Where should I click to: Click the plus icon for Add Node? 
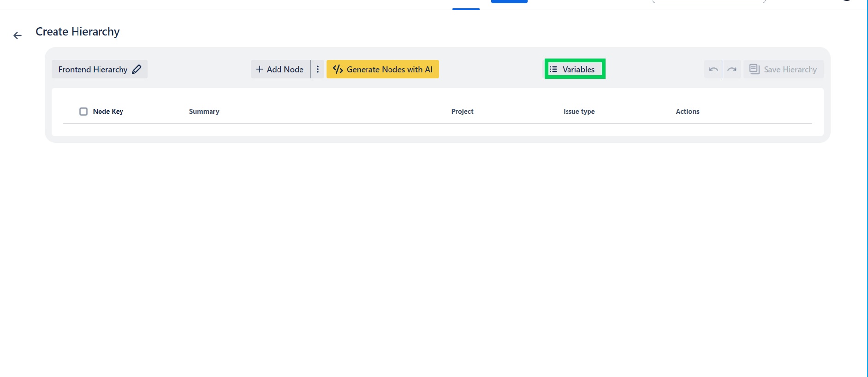coord(260,69)
